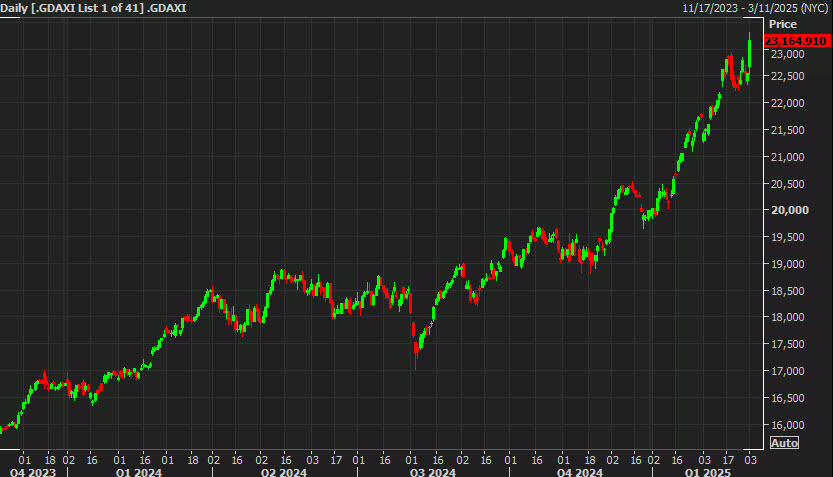The width and height of the screenshot is (833, 477).
Task: Click the 16,500 price axis label
Action: [x=787, y=398]
